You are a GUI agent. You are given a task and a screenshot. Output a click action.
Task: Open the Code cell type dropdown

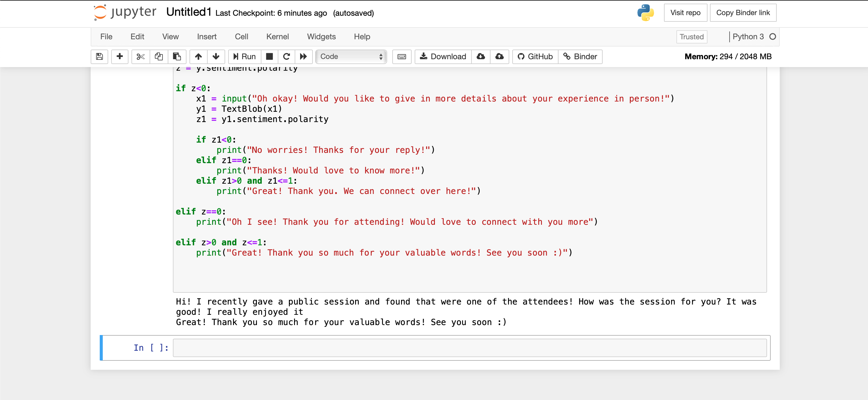351,56
